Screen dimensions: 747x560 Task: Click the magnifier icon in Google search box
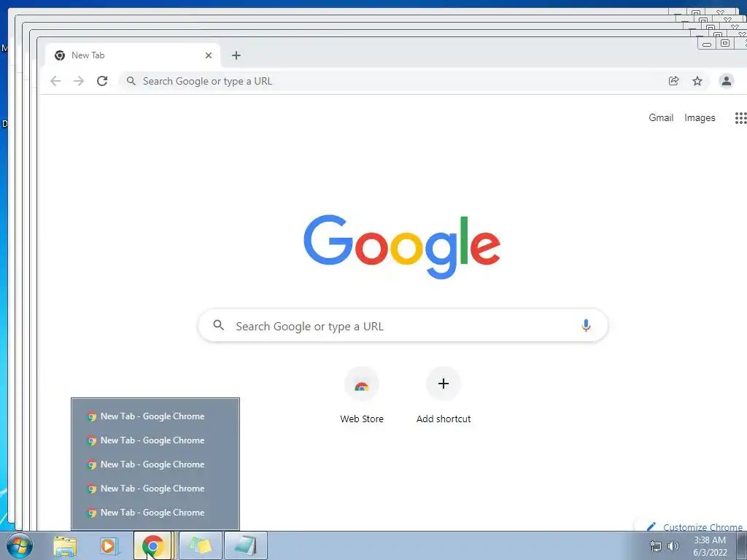point(218,325)
